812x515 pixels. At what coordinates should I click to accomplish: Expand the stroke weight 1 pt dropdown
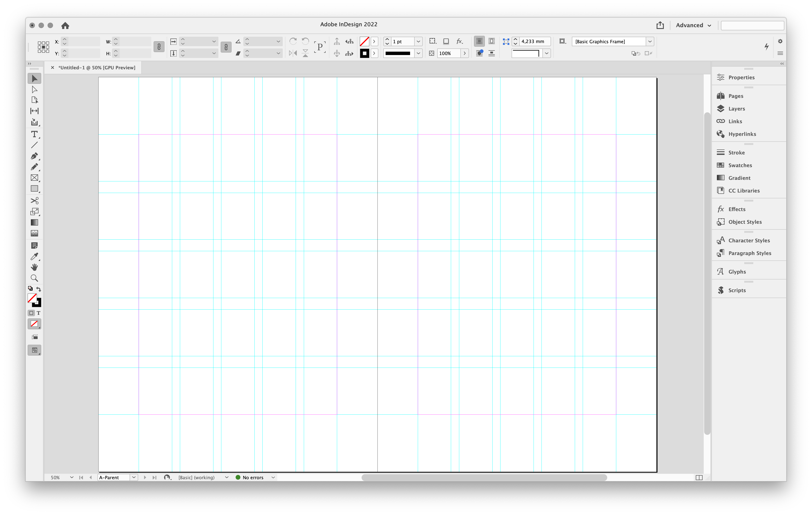[x=418, y=41]
